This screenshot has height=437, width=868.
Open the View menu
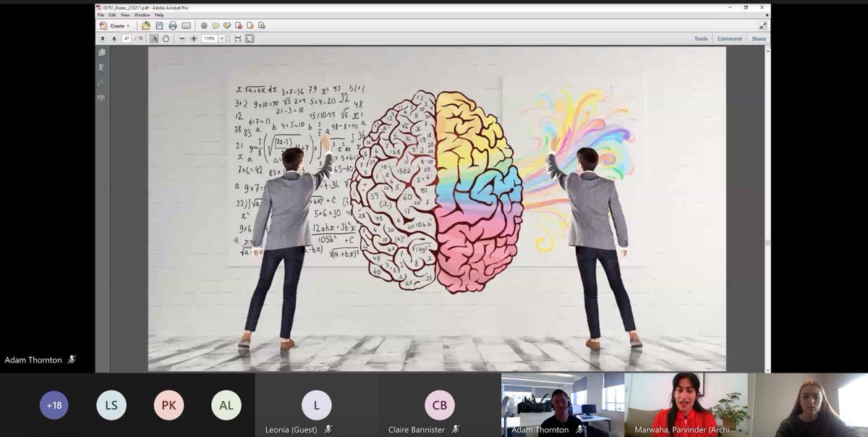pyautogui.click(x=125, y=14)
